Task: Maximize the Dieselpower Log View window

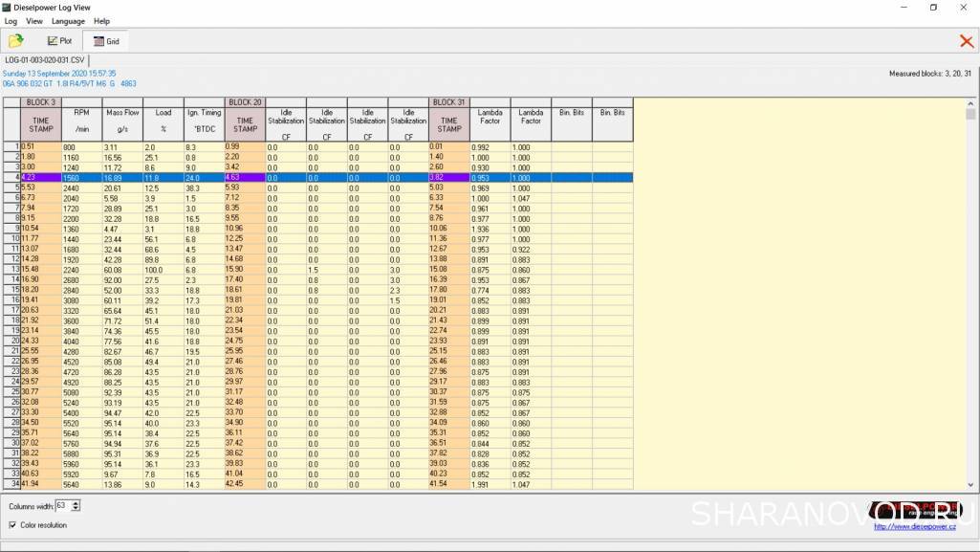Action: (x=933, y=7)
